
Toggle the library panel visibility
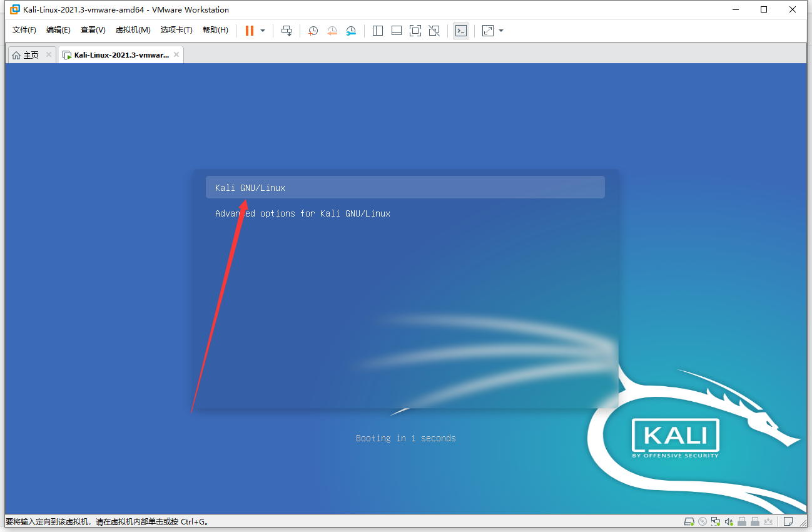pos(377,30)
